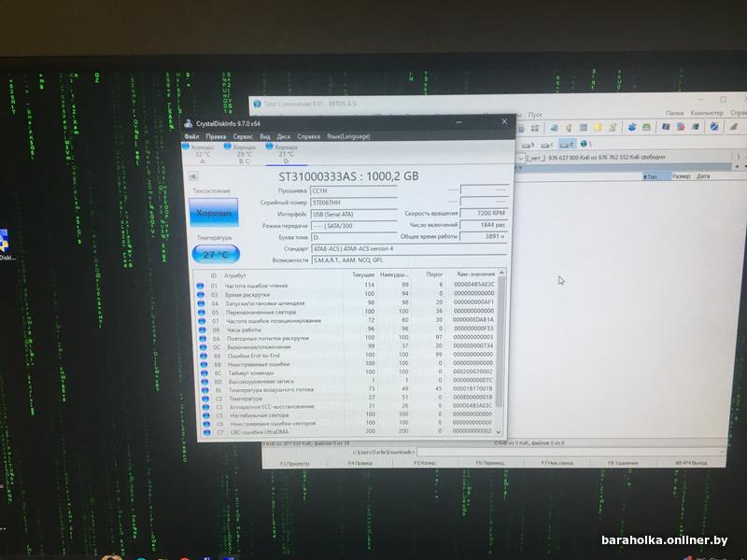Image resolution: width=747 pixels, height=560 pixels.
Task: Click the F4 Правка button
Action: coord(359,463)
